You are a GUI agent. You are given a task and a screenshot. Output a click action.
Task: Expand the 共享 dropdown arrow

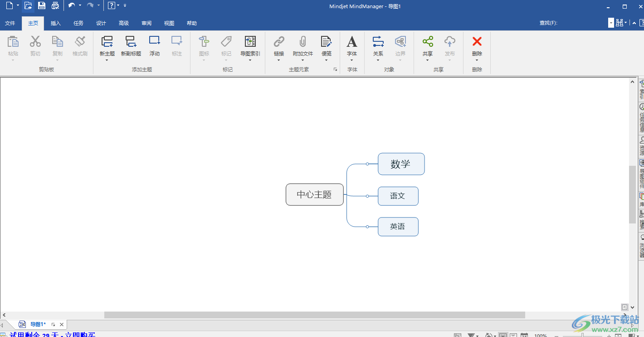point(428,60)
